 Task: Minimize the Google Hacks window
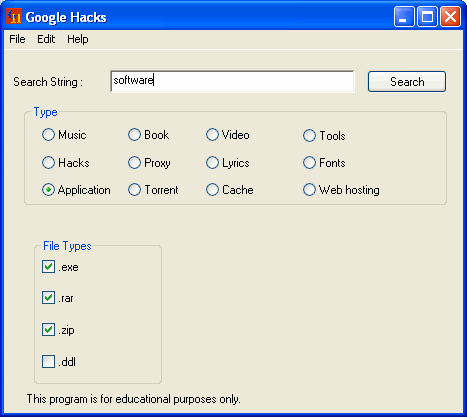pos(404,17)
